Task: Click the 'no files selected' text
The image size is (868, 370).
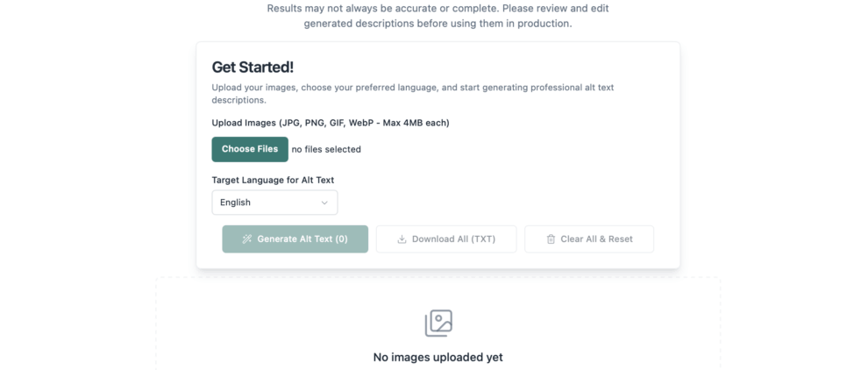Action: [326, 150]
